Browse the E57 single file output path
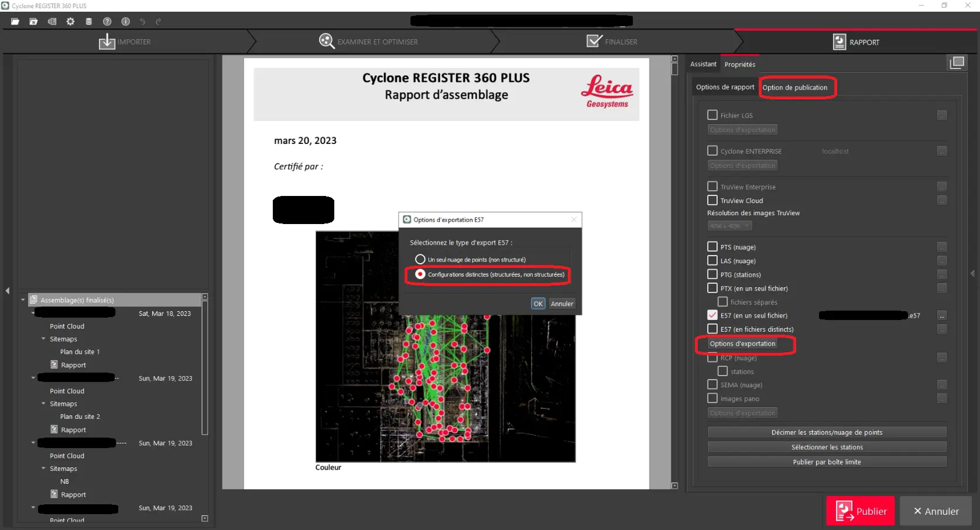This screenshot has height=530, width=980. pos(942,315)
